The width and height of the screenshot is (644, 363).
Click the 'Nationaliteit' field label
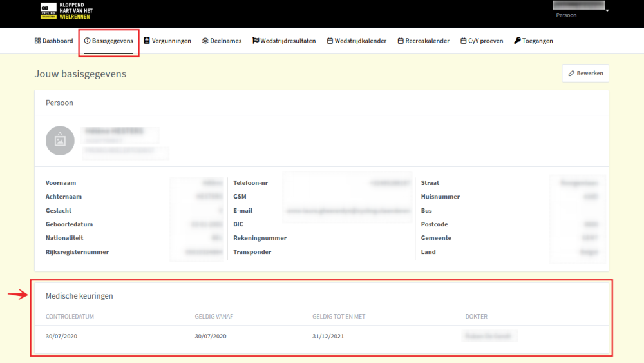tap(64, 238)
